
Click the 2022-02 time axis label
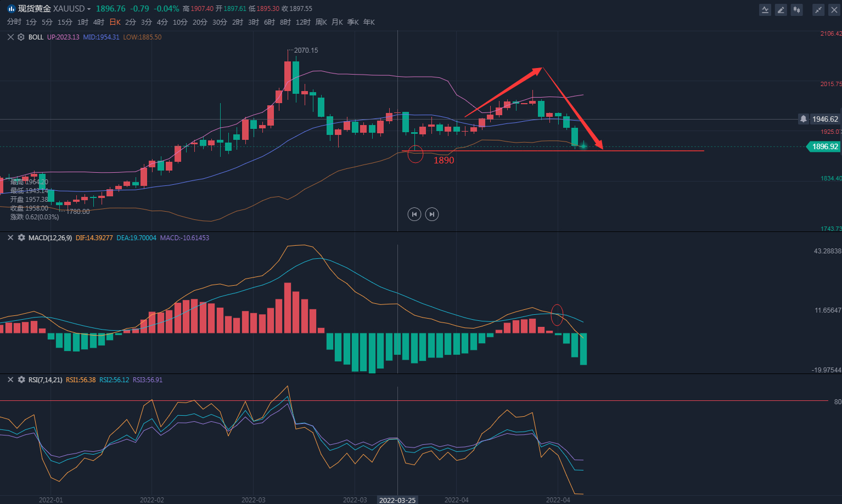152,500
